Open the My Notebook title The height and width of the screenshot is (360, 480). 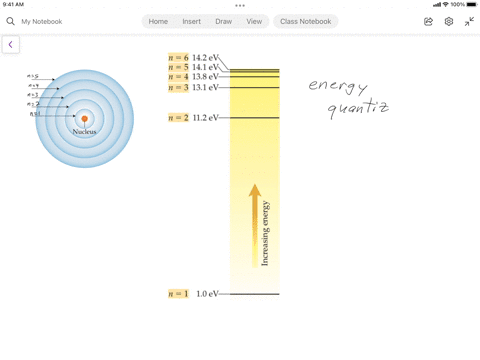[x=42, y=22]
